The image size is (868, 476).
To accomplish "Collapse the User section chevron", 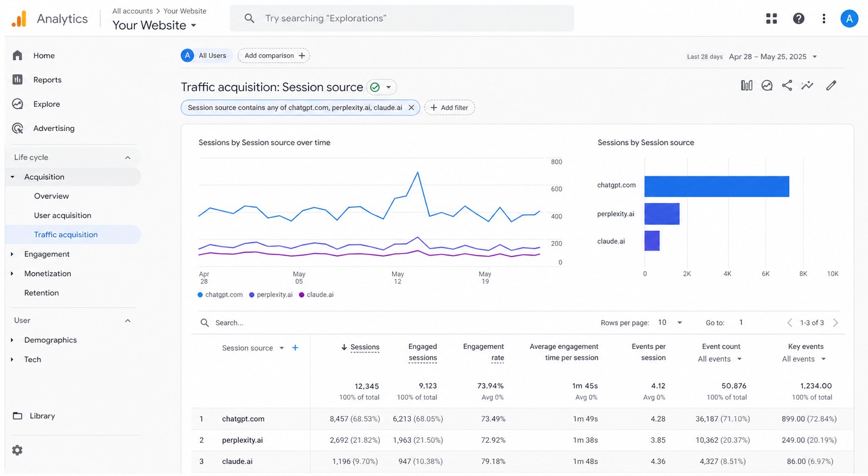I will 128,321.
